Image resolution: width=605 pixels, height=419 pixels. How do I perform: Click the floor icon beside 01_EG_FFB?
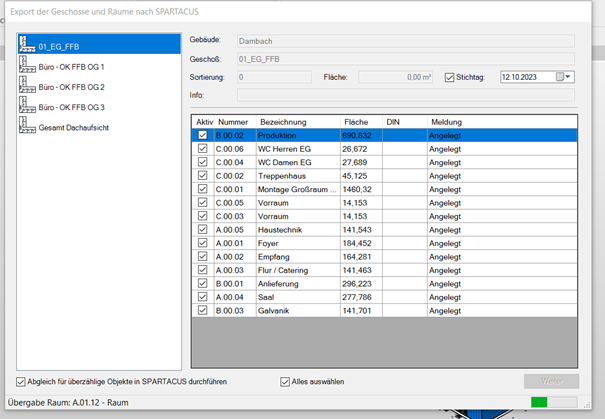[27, 45]
